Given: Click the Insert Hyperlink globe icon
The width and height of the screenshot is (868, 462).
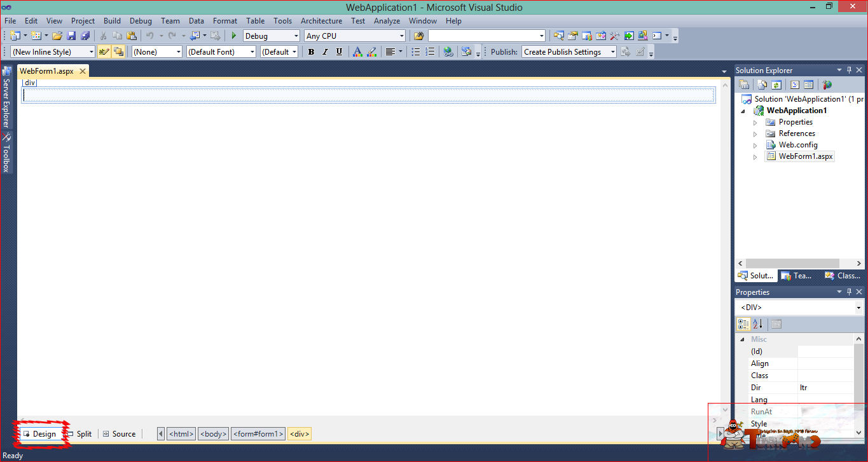Looking at the screenshot, I should (448, 52).
